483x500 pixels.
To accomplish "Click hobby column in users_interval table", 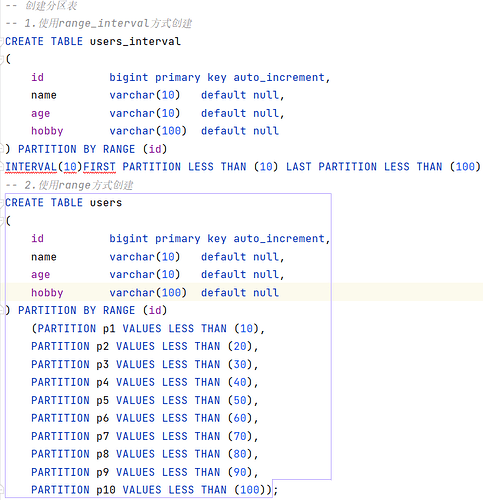I will [x=47, y=131].
